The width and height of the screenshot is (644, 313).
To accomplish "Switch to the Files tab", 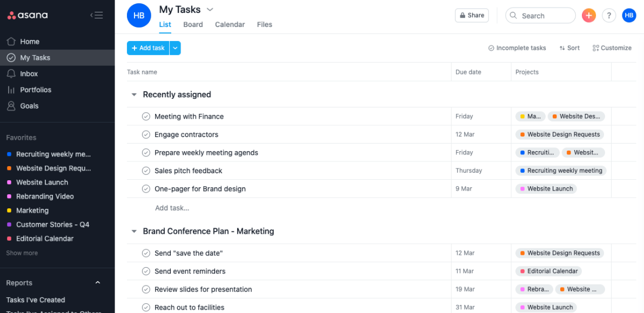I will pyautogui.click(x=265, y=25).
